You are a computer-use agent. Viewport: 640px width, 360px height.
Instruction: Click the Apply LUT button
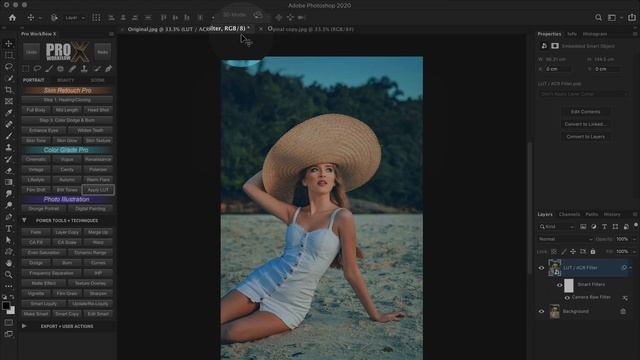(98, 190)
